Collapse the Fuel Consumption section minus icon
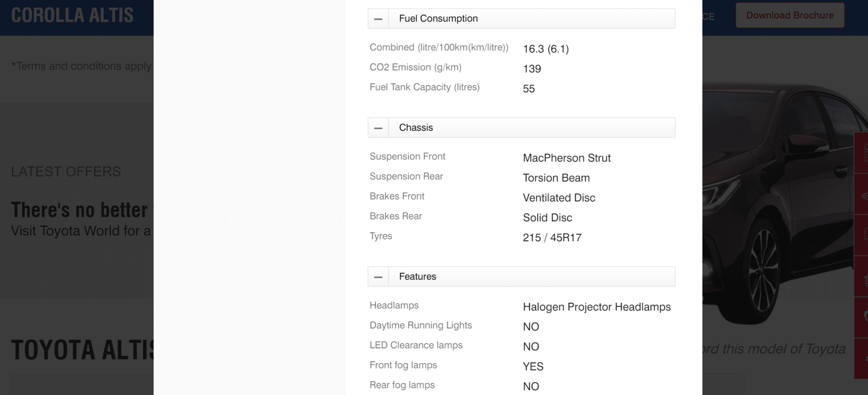Screen dimensions: 868x395 378,18
